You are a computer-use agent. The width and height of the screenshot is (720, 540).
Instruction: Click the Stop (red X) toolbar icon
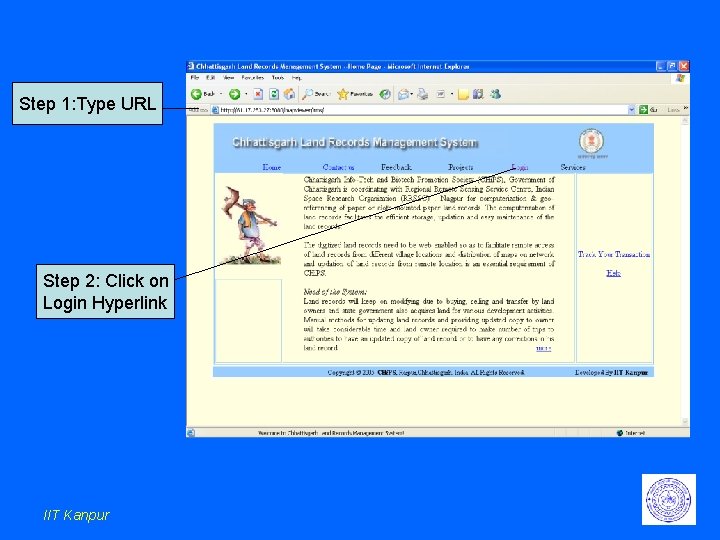coord(258,94)
